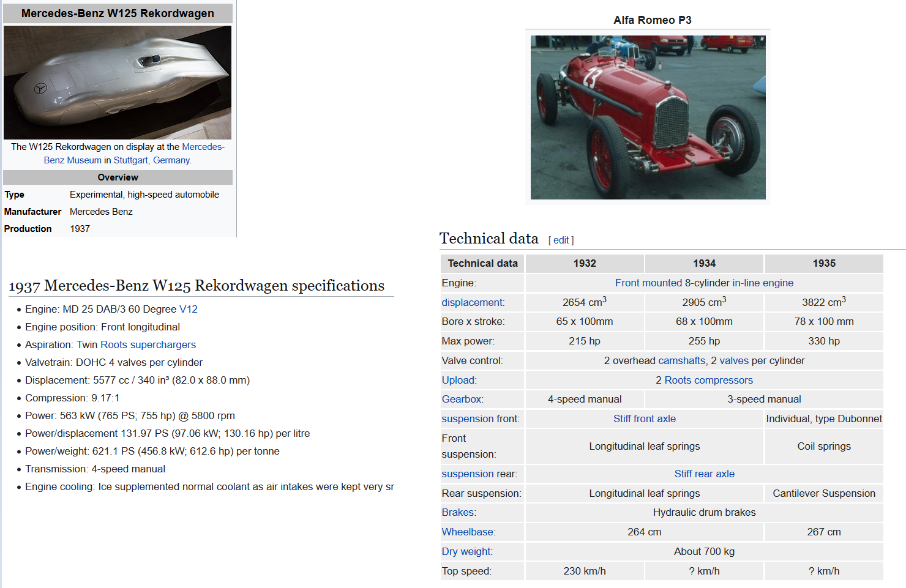This screenshot has height=588, width=906.
Task: Follow the Dry weight link
Action: 466,552
